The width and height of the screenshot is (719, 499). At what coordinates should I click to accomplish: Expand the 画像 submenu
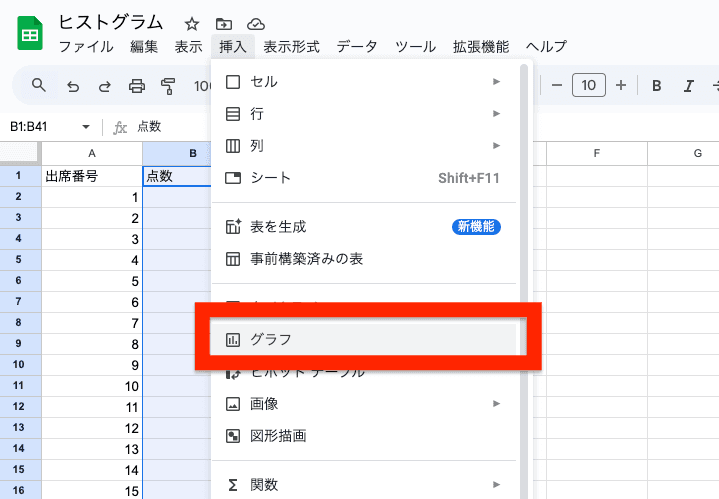[x=365, y=404]
